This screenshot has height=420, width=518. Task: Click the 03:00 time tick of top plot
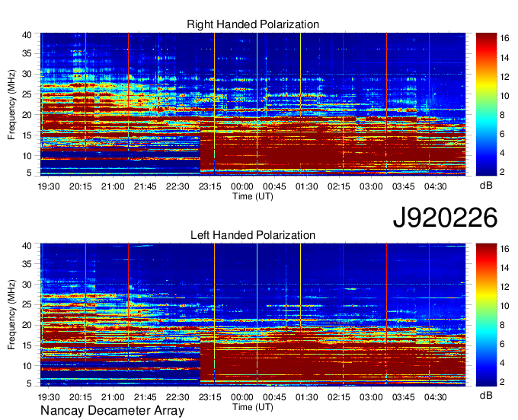point(371,186)
